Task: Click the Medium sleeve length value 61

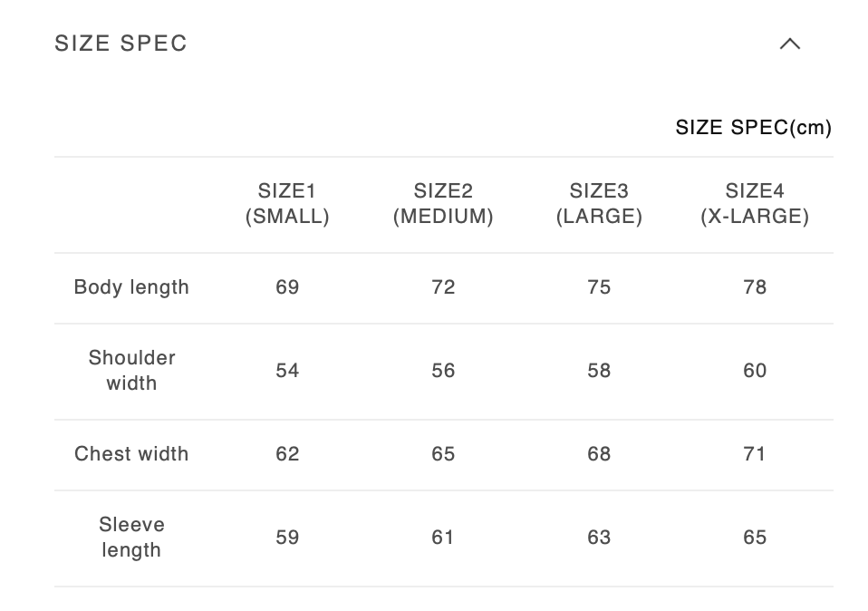Action: point(443,538)
